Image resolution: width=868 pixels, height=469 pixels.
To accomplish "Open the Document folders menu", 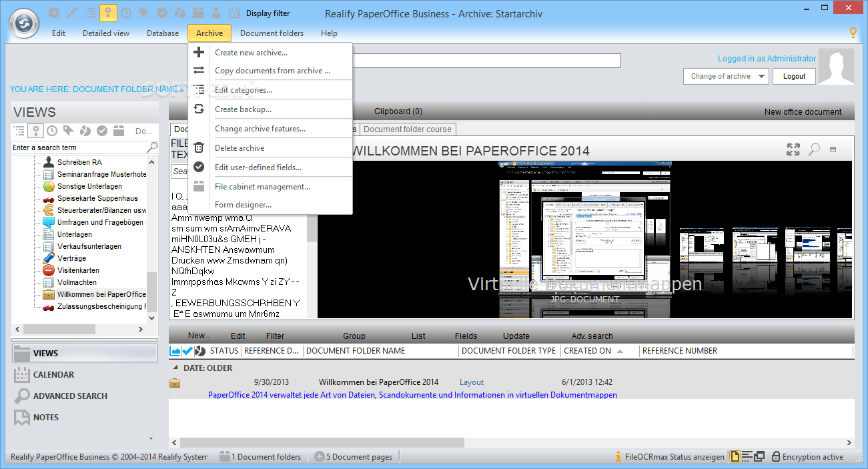I will [x=272, y=33].
